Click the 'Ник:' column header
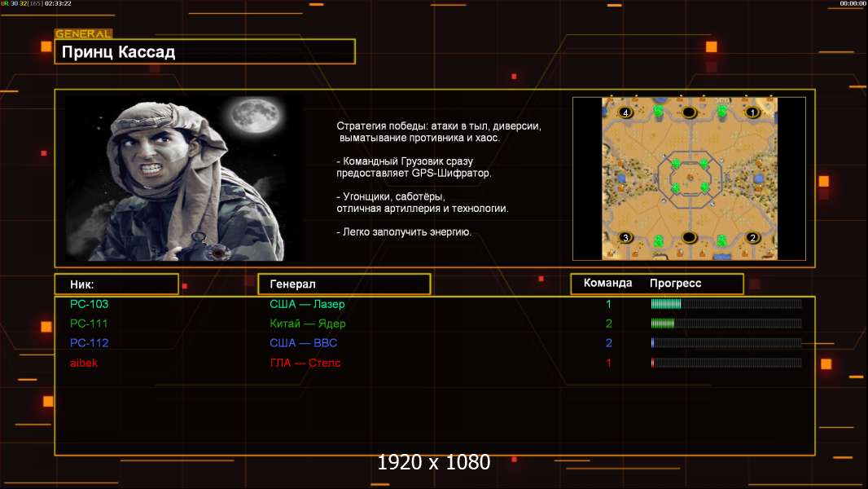868x489 pixels. pos(116,284)
